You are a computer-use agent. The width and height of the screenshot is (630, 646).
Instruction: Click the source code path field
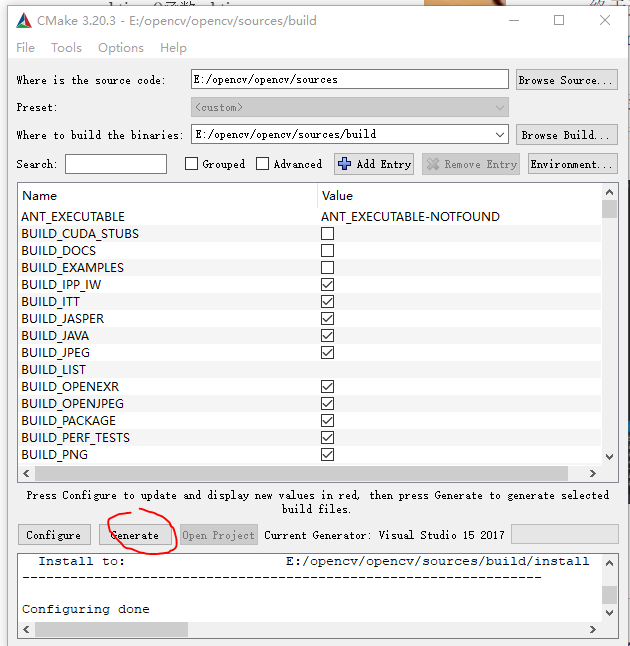tap(349, 80)
